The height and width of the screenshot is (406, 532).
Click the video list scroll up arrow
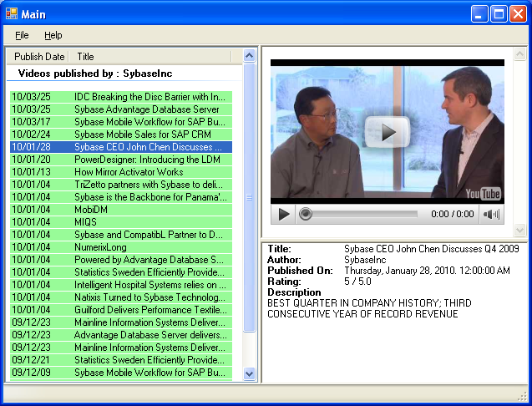[250, 55]
